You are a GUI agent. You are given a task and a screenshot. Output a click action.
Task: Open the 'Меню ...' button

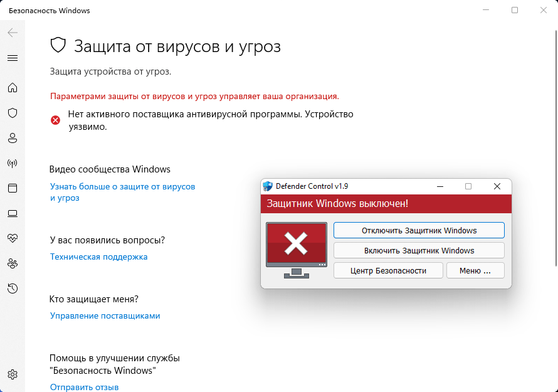tap(475, 270)
